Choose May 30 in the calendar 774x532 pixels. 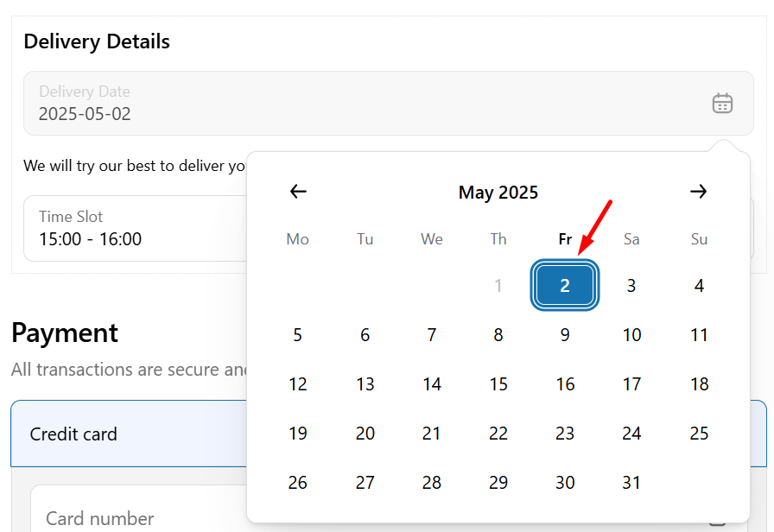565,483
